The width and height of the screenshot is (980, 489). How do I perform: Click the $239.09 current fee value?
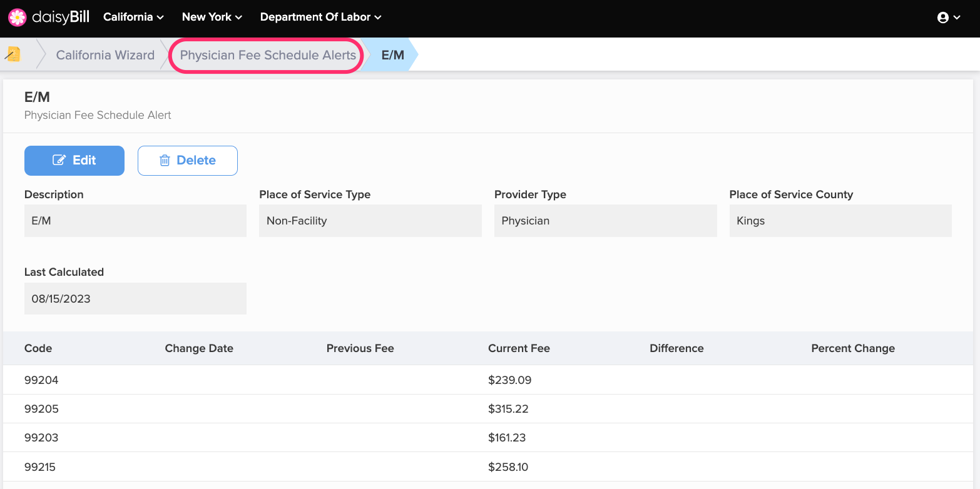click(509, 380)
